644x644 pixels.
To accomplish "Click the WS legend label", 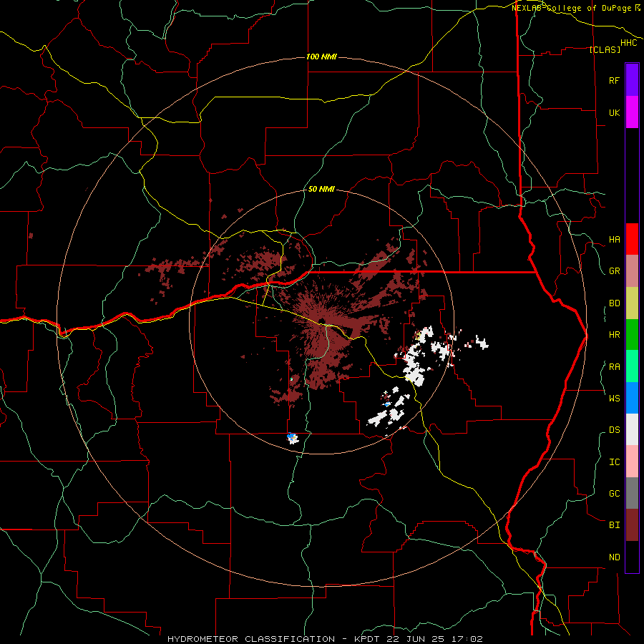I will (x=614, y=398).
